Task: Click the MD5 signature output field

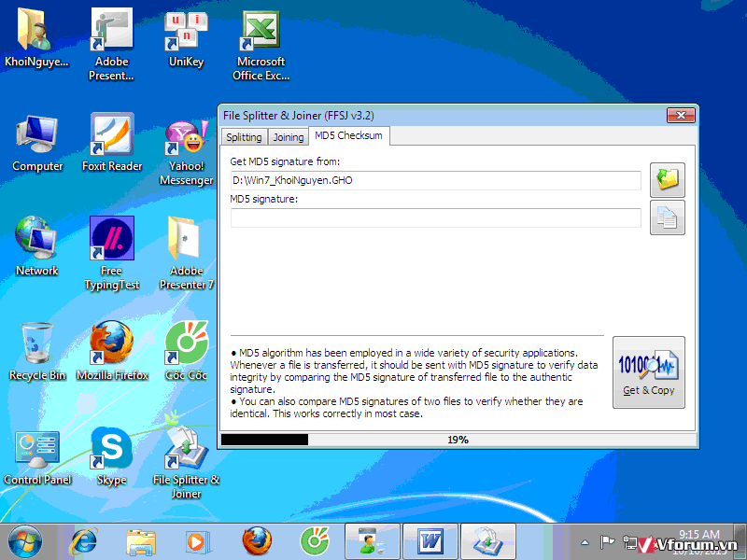Action: pos(435,217)
